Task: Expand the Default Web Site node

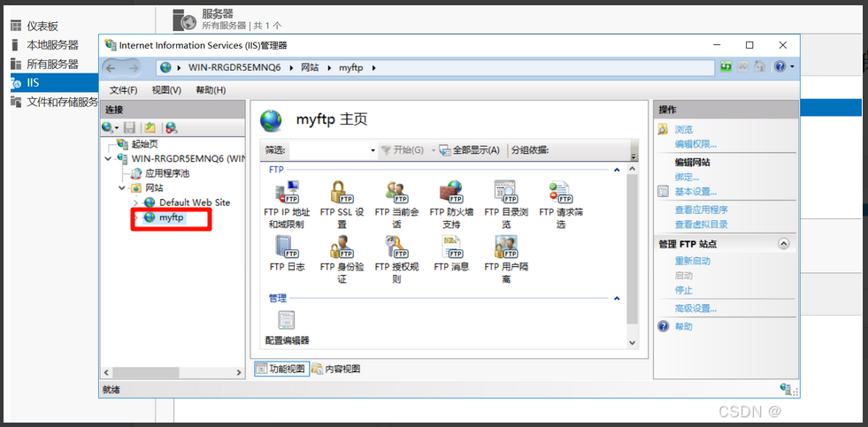Action: tap(135, 203)
